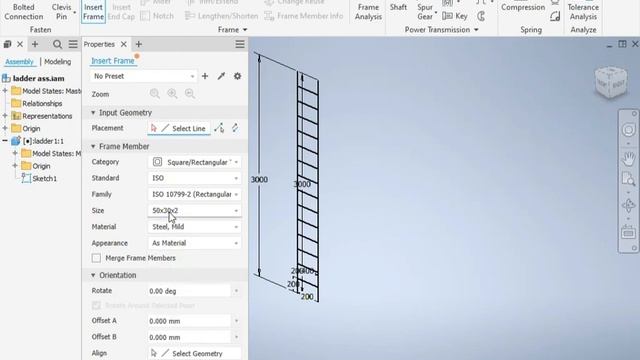Open the Bolted Connection tool
Viewport: 640px width, 360px height.
coord(23,11)
